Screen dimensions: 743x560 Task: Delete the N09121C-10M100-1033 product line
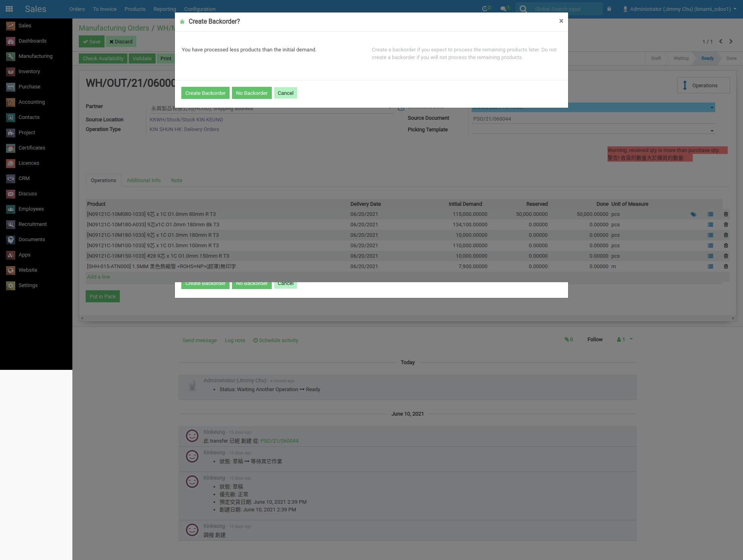726,246
